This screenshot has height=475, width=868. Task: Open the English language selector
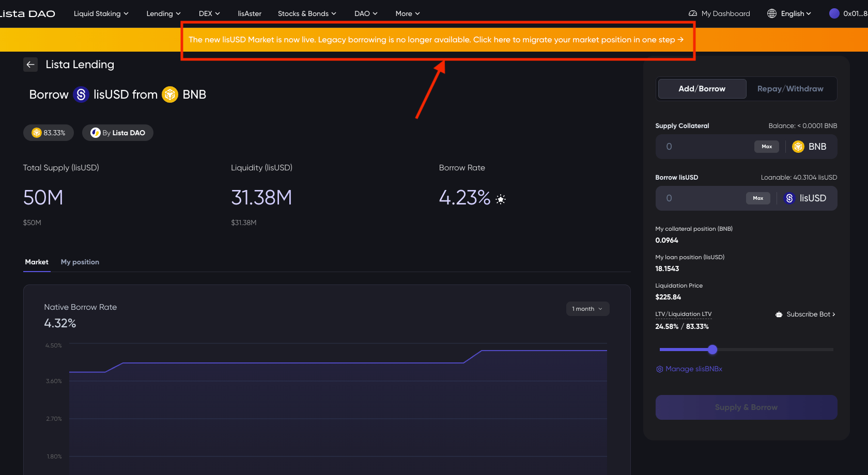click(796, 13)
